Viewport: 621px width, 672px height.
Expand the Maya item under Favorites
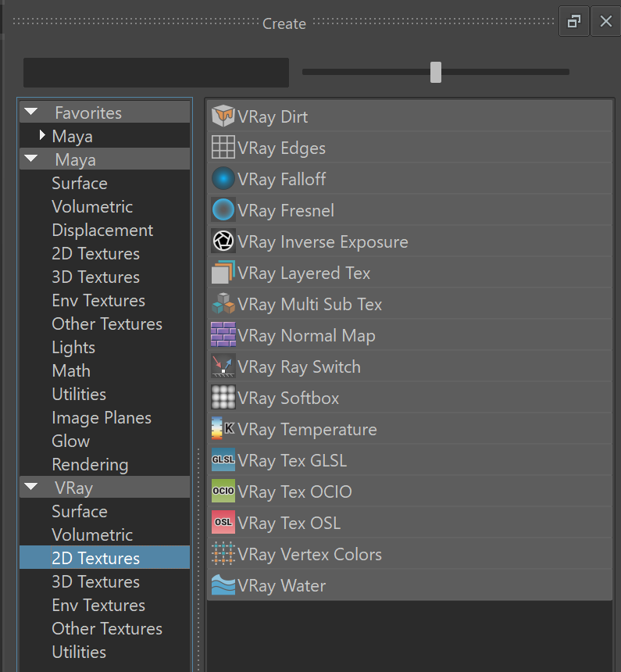[42, 135]
